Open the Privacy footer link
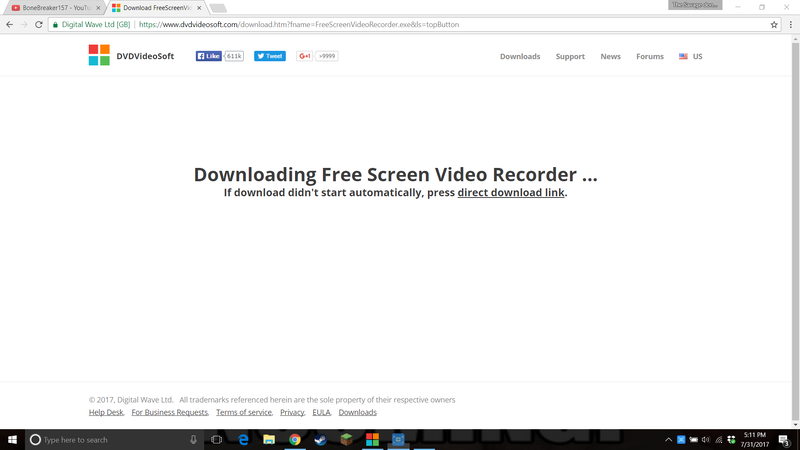800x450 pixels. [x=292, y=412]
